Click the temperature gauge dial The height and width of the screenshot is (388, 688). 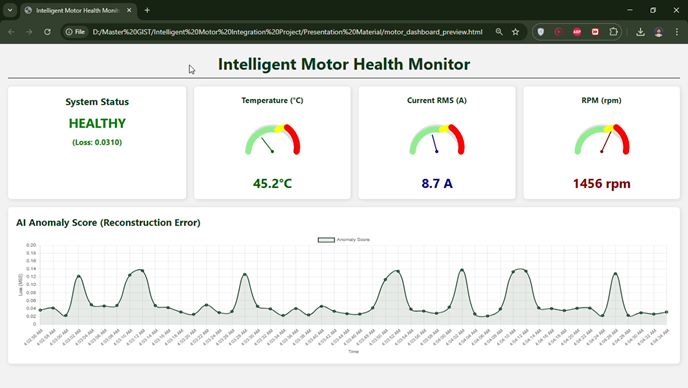[x=272, y=140]
